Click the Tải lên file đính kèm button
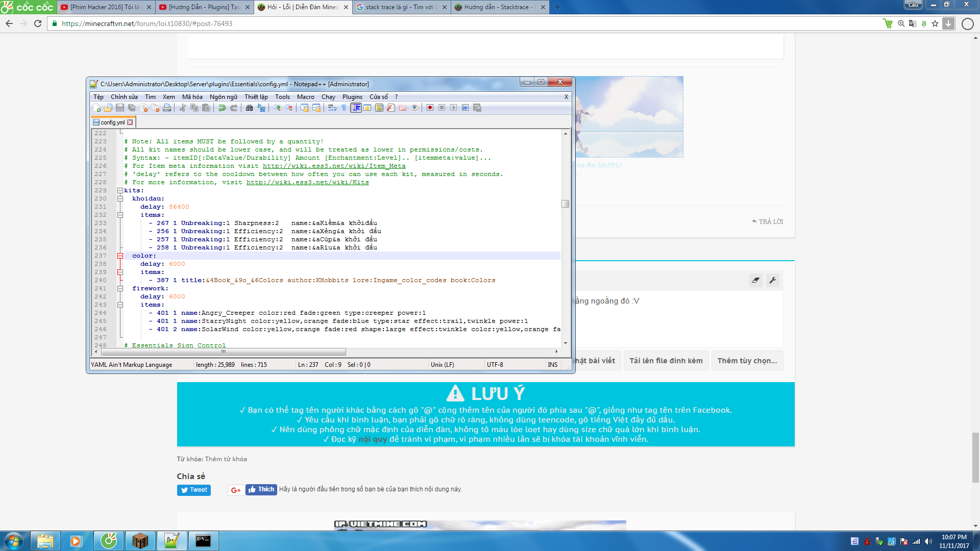 (x=666, y=361)
